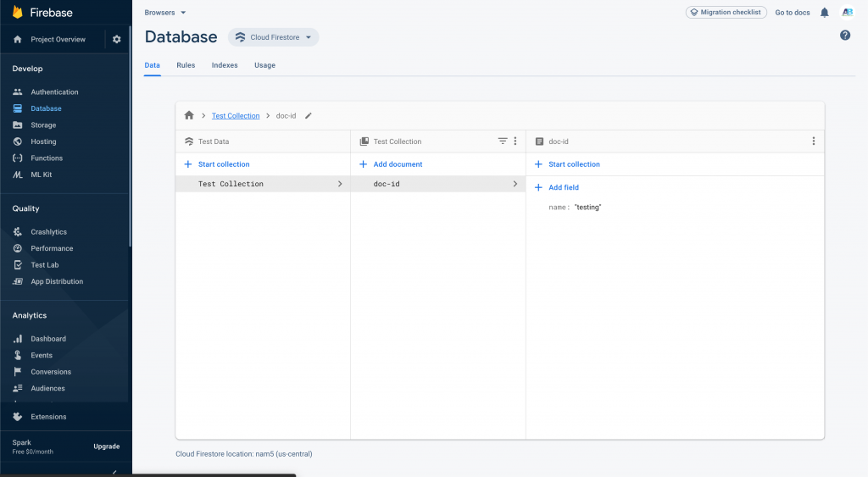The height and width of the screenshot is (477, 868).
Task: Open project settings gear icon
Action: pos(116,39)
